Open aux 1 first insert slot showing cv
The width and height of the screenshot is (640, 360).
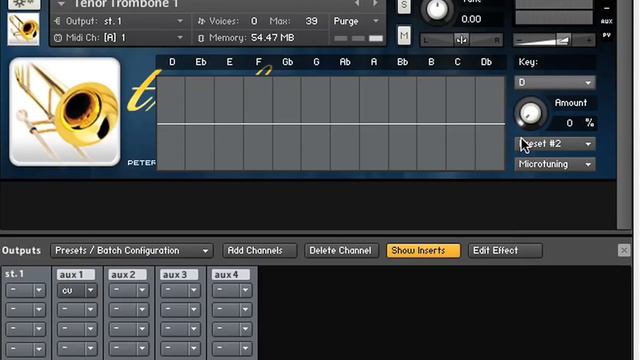click(x=77, y=291)
